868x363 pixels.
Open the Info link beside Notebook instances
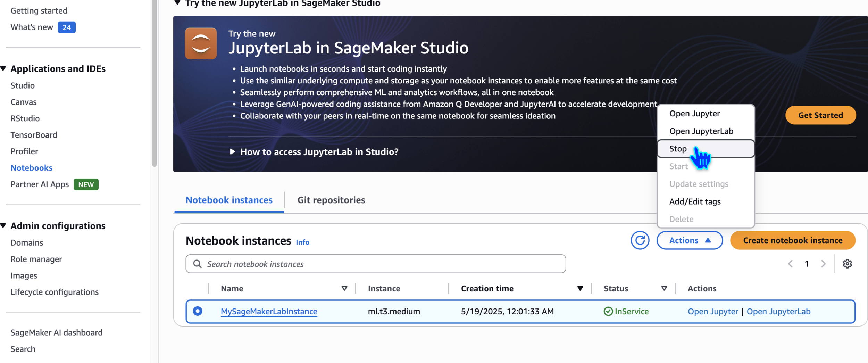[x=302, y=242]
